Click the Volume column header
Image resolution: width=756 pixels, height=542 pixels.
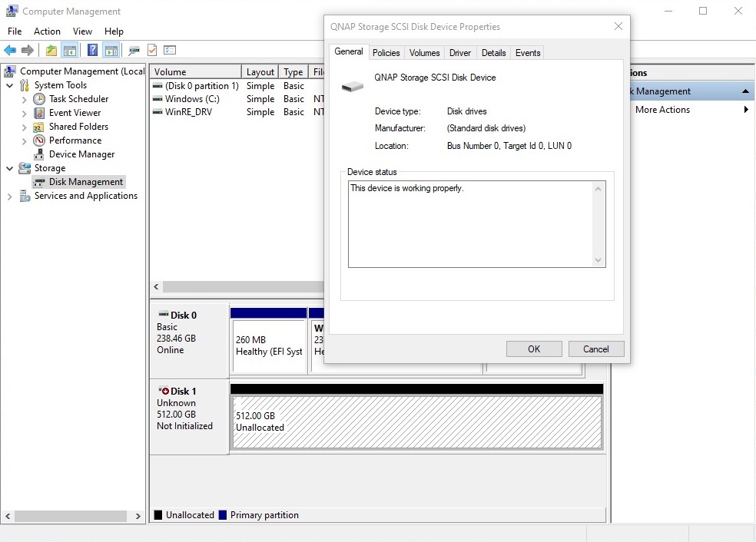pyautogui.click(x=195, y=72)
